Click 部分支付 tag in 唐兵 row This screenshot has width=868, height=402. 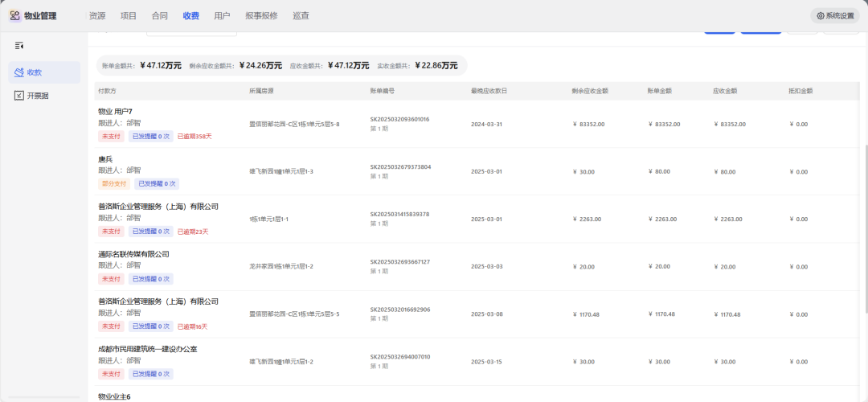click(x=114, y=184)
